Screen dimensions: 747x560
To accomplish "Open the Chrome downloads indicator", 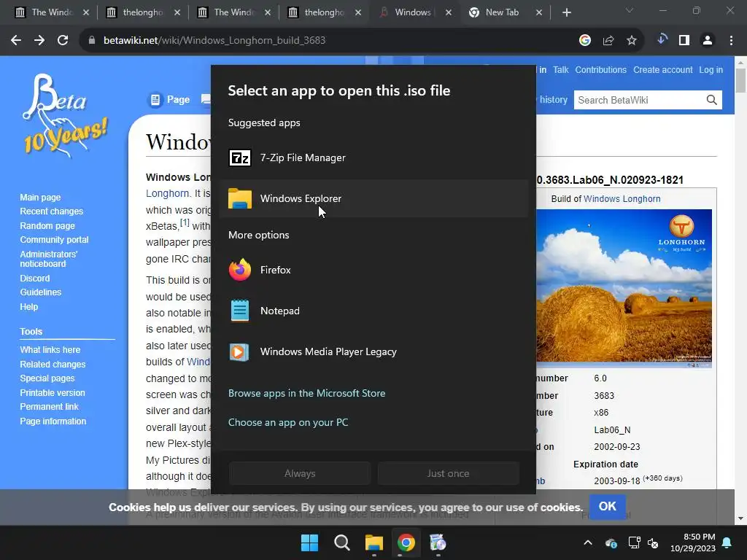I will point(661,40).
